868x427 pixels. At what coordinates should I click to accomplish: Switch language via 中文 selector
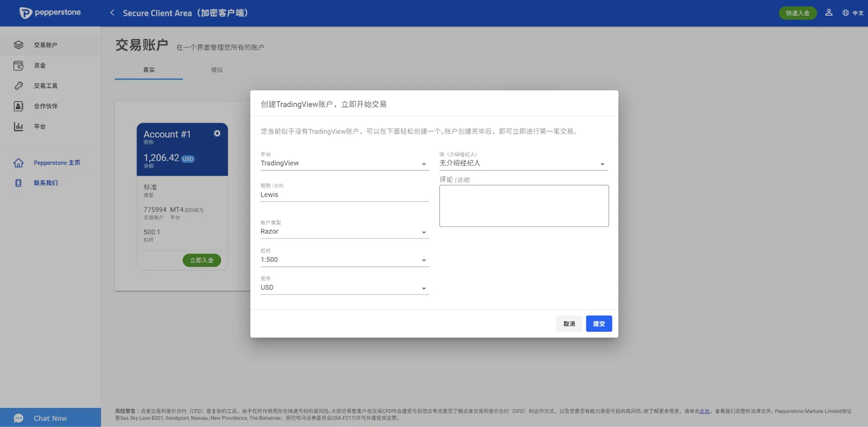click(x=858, y=13)
